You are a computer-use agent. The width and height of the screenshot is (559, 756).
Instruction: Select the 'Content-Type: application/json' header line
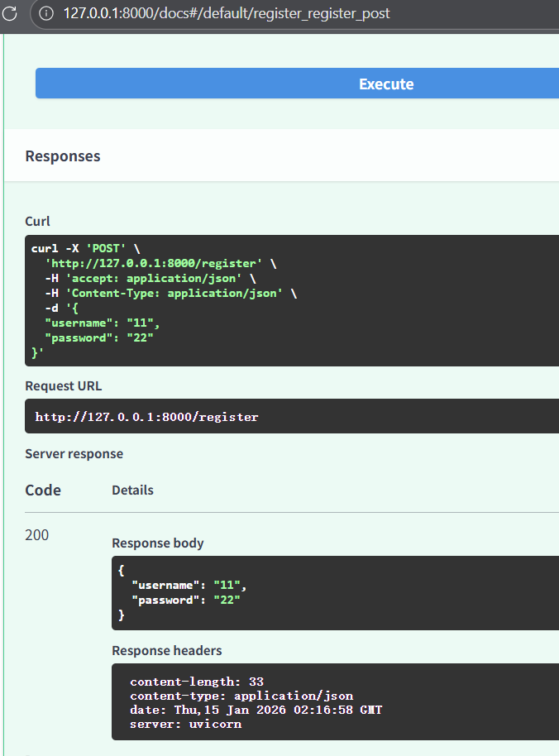171,293
